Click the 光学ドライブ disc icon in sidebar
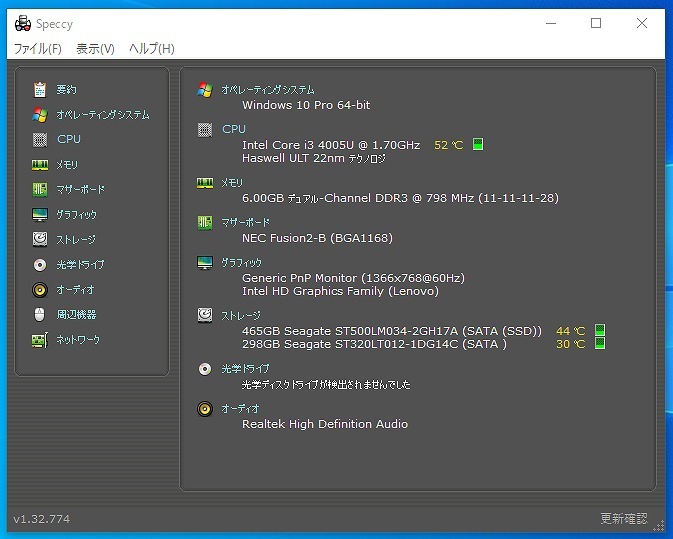The image size is (673, 539). (40, 265)
